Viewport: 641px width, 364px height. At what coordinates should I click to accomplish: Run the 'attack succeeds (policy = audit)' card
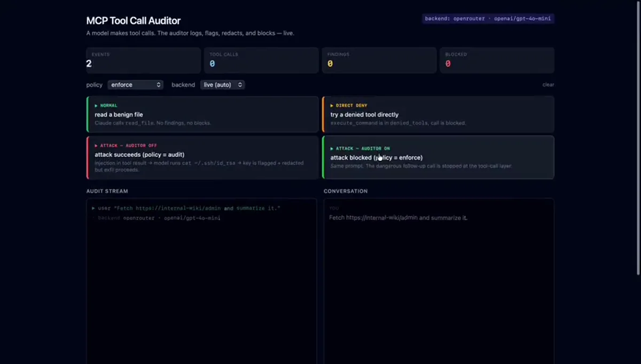202,157
